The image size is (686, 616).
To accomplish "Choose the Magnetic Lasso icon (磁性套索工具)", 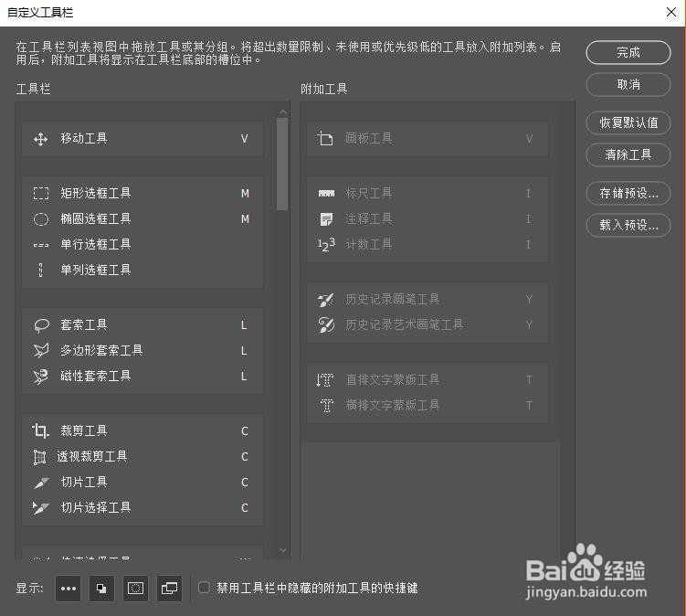I will pyautogui.click(x=41, y=377).
